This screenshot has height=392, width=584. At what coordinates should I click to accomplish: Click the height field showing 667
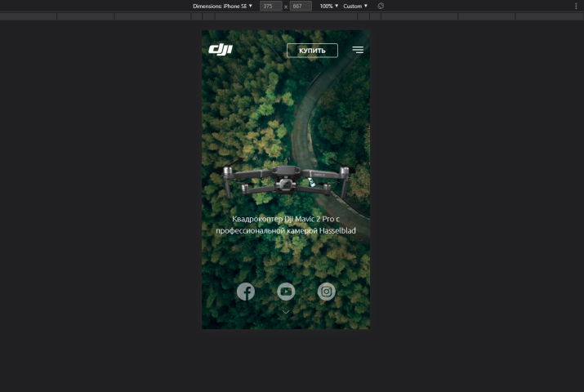click(301, 6)
